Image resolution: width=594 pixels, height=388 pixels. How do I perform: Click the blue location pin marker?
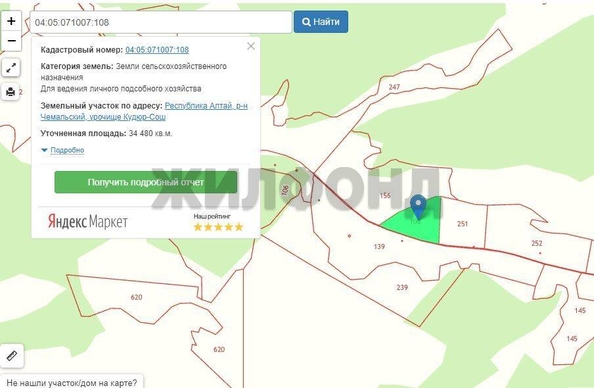click(x=418, y=207)
